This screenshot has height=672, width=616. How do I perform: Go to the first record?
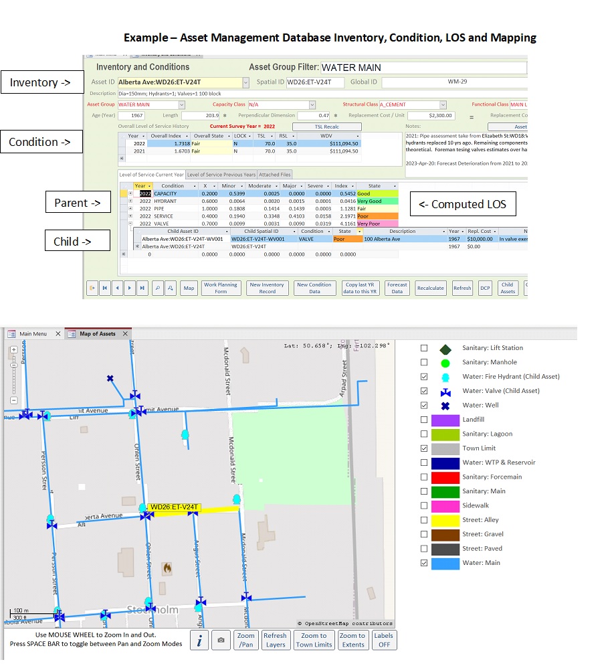[106, 288]
